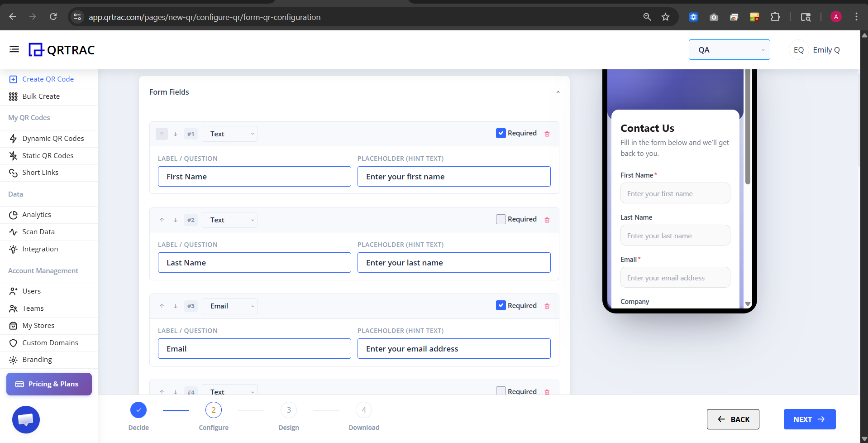This screenshot has height=443, width=868.
Task: Delete form field #1 with trash icon
Action: click(x=547, y=134)
